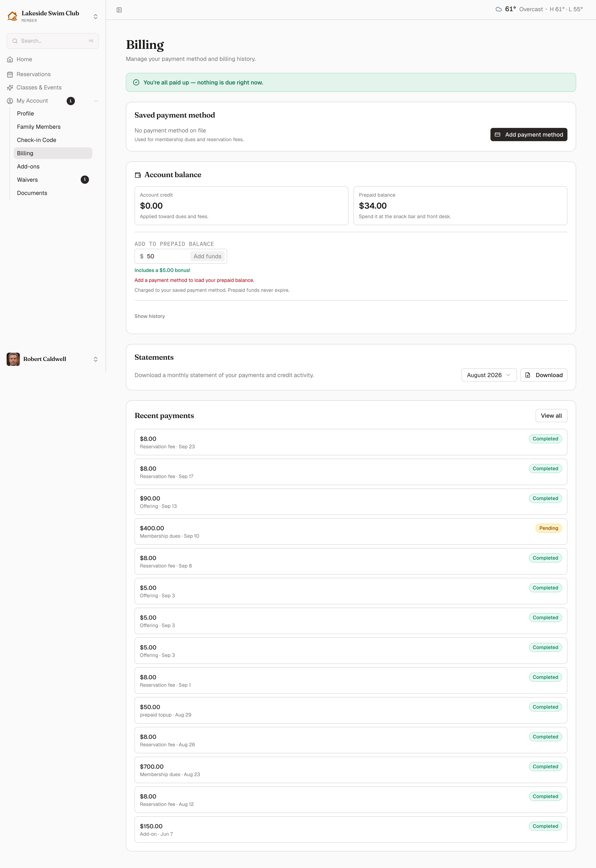Image resolution: width=596 pixels, height=868 pixels.
Task: Click the $700.00 Membership dues Aug 23 row
Action: click(351, 770)
